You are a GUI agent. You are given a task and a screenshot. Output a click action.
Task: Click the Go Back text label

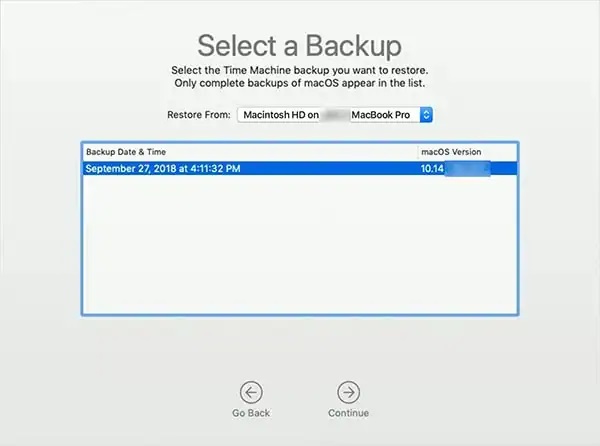(251, 413)
